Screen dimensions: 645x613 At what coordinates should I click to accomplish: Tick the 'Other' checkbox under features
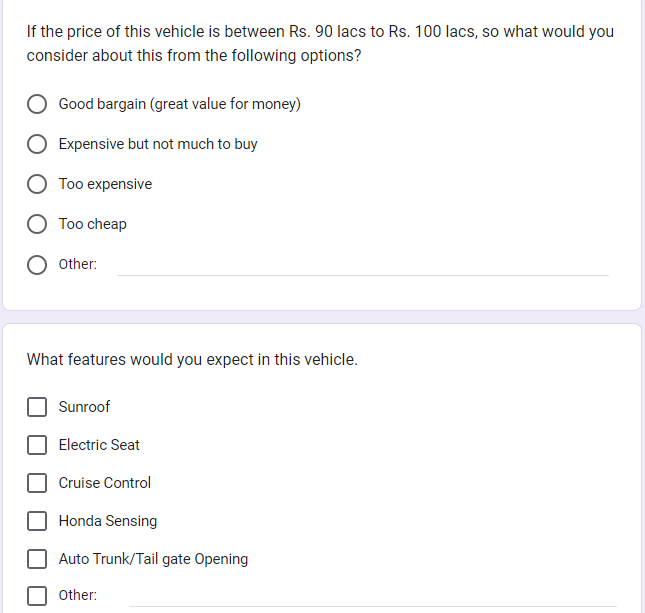(37, 596)
